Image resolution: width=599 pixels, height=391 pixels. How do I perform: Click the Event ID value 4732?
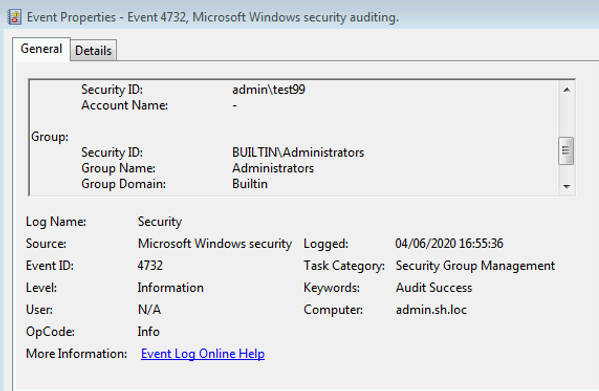150,265
